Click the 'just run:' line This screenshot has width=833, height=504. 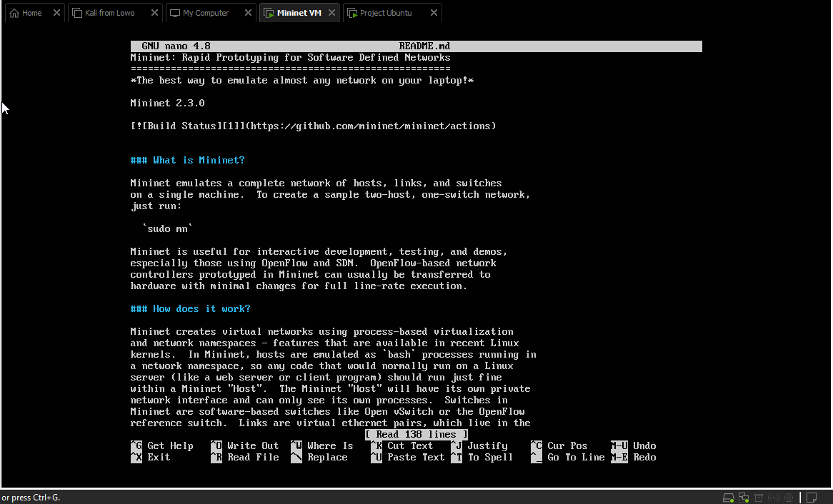(x=156, y=206)
